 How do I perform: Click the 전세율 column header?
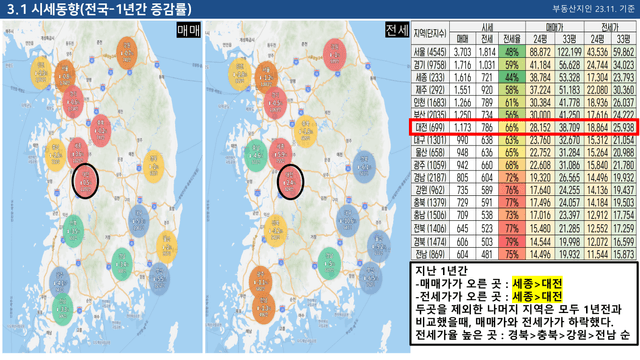point(512,39)
